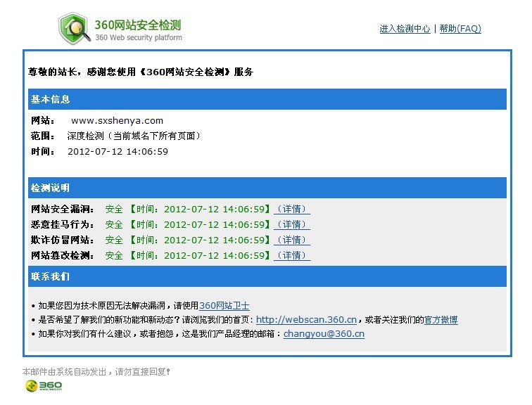Screen dimensions: 532x405
Task: Open the 官方微博 link
Action: point(441,320)
